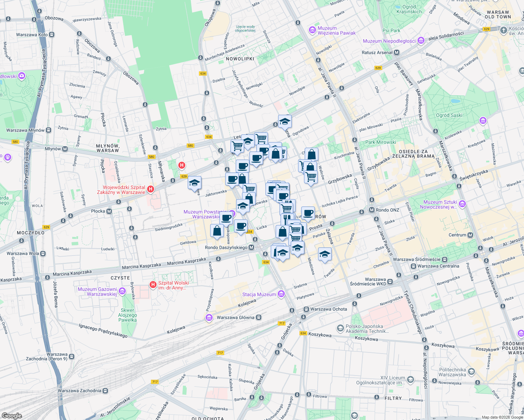Image resolution: width=524 pixels, height=420 pixels.
Task: Open the museum icon for Stacja Muzeum
Action: [281, 294]
